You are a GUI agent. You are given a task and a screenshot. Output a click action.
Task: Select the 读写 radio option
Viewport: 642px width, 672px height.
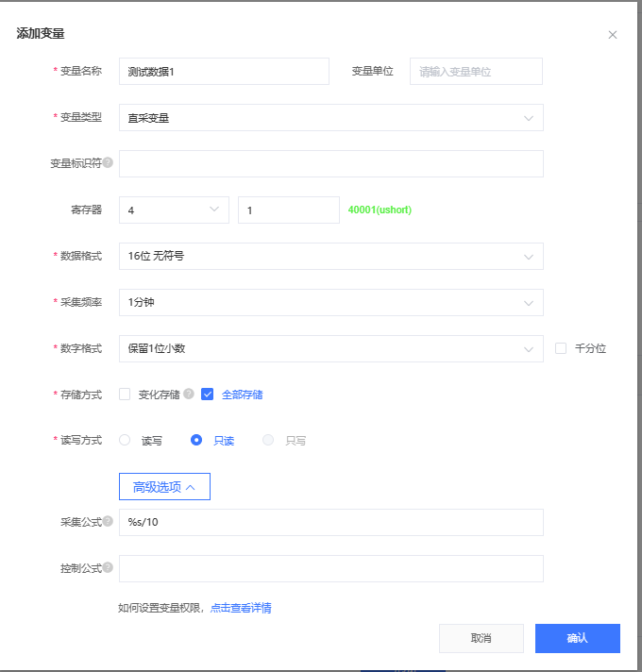[x=125, y=440]
